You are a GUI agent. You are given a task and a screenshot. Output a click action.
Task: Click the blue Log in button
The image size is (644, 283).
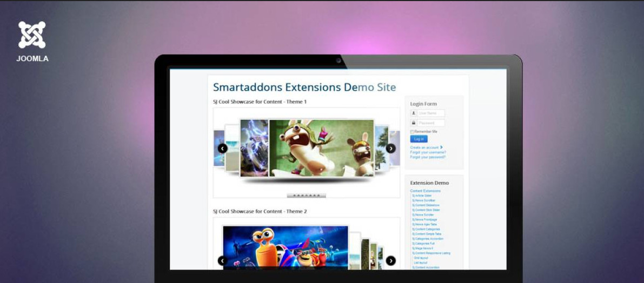click(419, 139)
